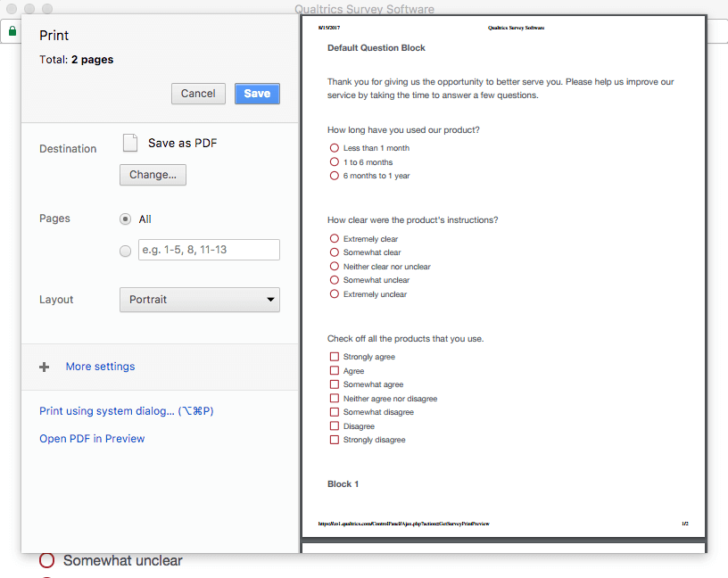Select the All pages radio button
The width and height of the screenshot is (728, 578).
coord(125,219)
